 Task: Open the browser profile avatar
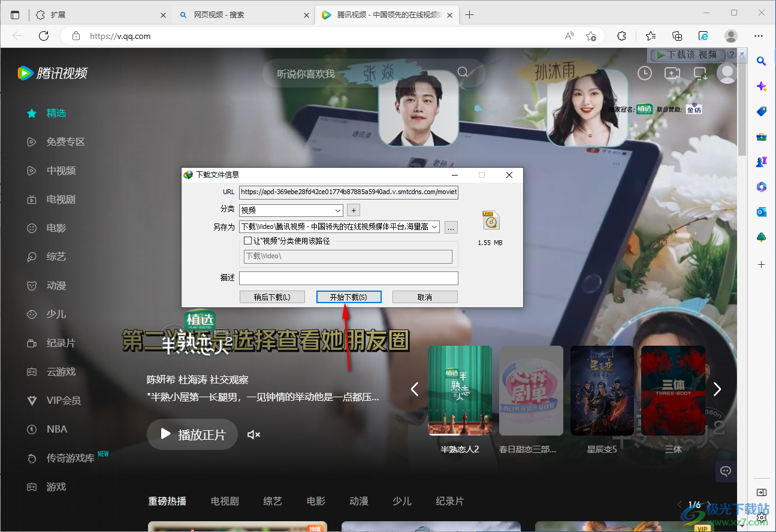731,36
